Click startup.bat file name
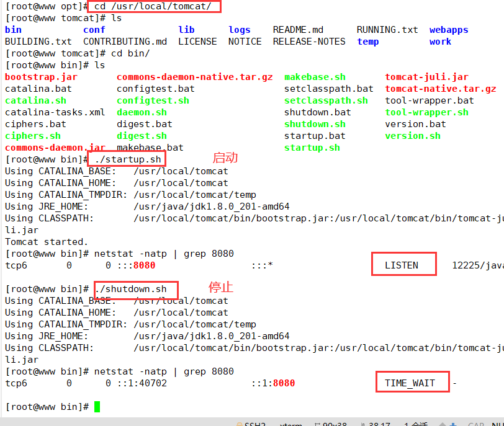Viewport: 504px width, 426px height. [x=315, y=136]
